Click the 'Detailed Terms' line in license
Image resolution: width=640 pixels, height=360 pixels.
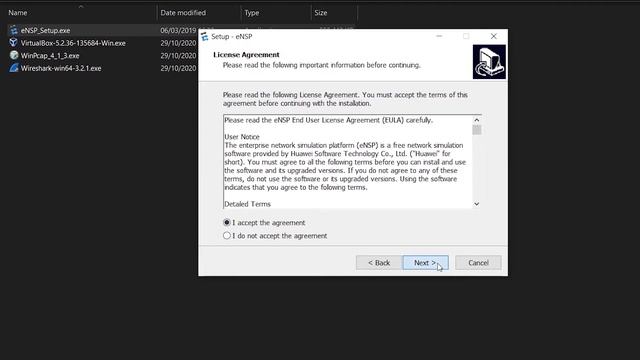[x=247, y=204]
